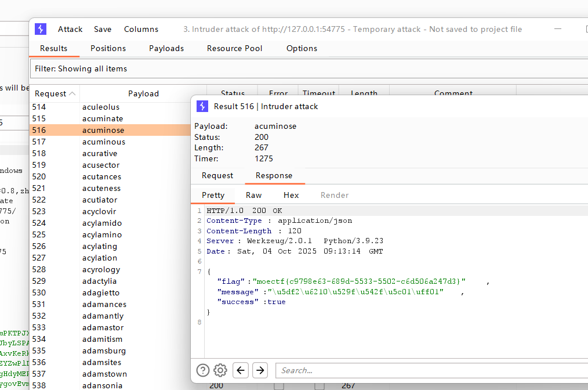This screenshot has width=588, height=390.
Task: Click the Burp icon in Intruder attack title bar
Action: point(41,29)
